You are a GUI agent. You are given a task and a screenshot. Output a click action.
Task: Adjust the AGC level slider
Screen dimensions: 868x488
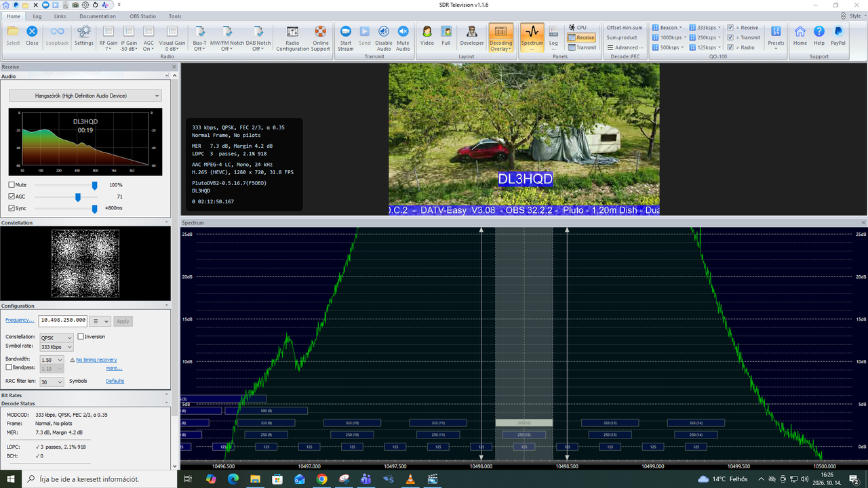coord(78,197)
